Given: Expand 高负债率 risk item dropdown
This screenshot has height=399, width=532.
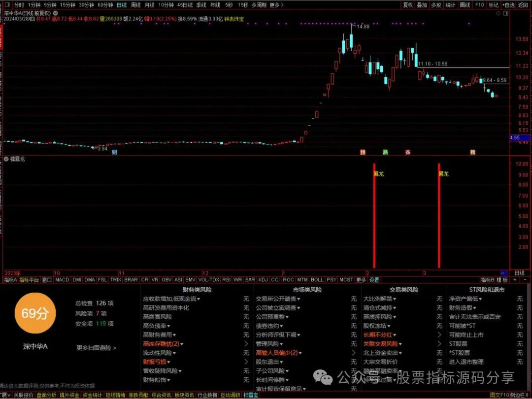Looking at the screenshot, I should pyautogui.click(x=157, y=326).
